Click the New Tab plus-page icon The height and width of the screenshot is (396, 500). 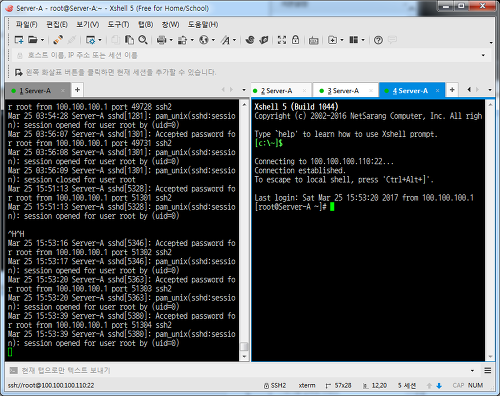[332, 40]
